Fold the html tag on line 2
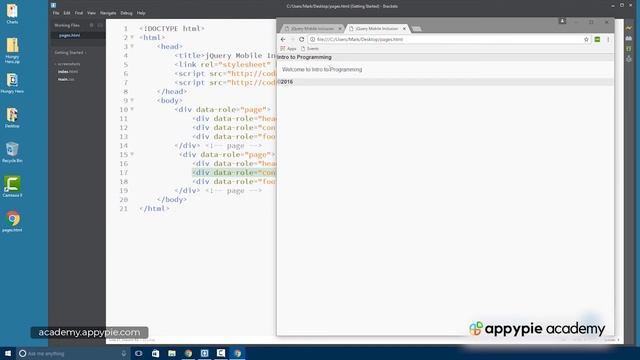 [x=132, y=37]
